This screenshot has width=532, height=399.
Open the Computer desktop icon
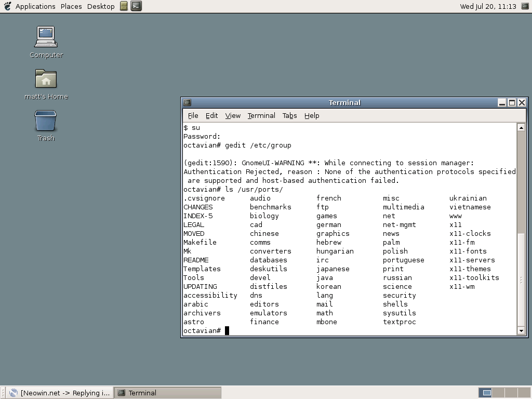click(x=46, y=37)
